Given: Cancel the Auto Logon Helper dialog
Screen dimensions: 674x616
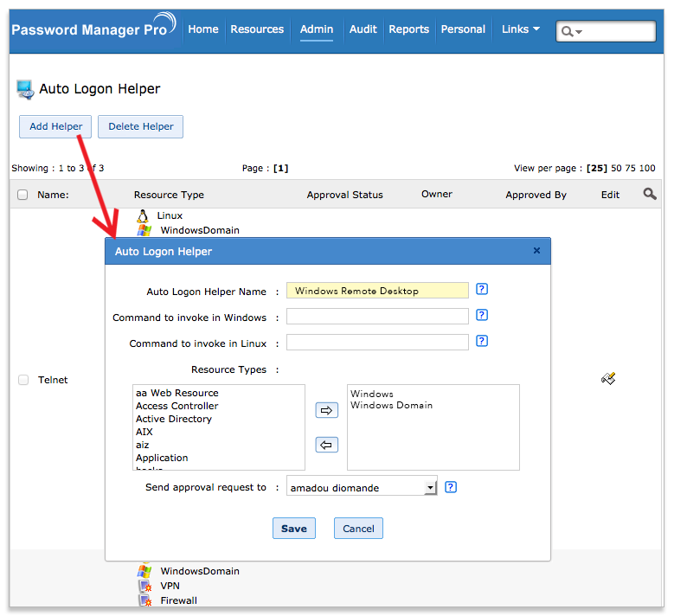Looking at the screenshot, I should tap(358, 529).
